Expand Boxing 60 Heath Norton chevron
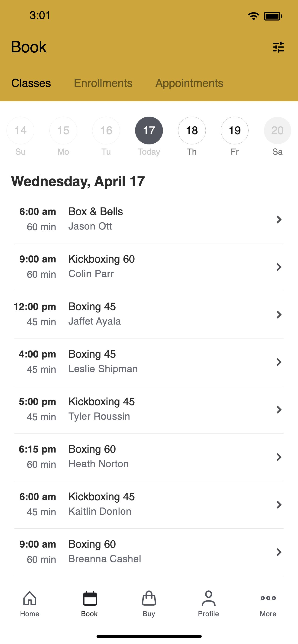 click(279, 457)
